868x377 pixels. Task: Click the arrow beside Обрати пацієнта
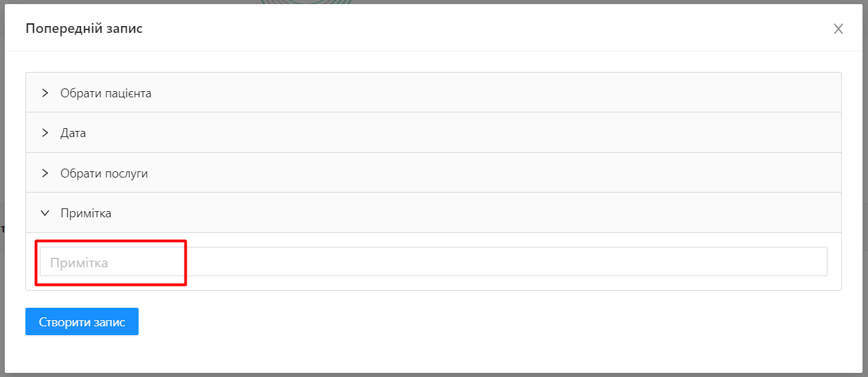45,93
